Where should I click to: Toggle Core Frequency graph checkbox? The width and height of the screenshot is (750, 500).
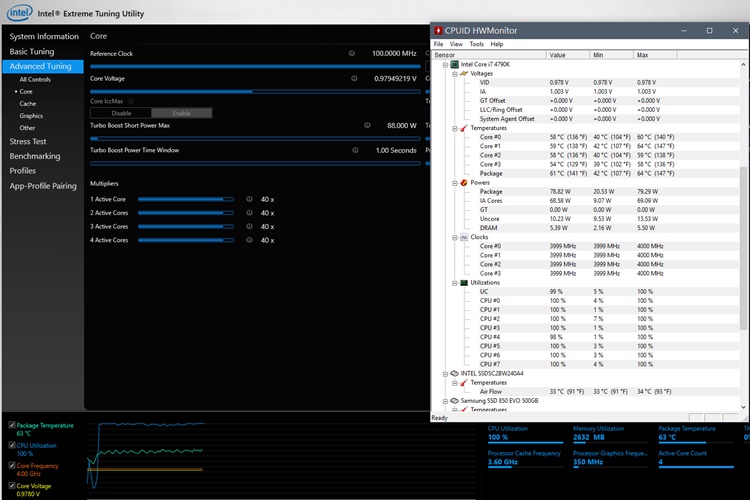click(x=12, y=465)
